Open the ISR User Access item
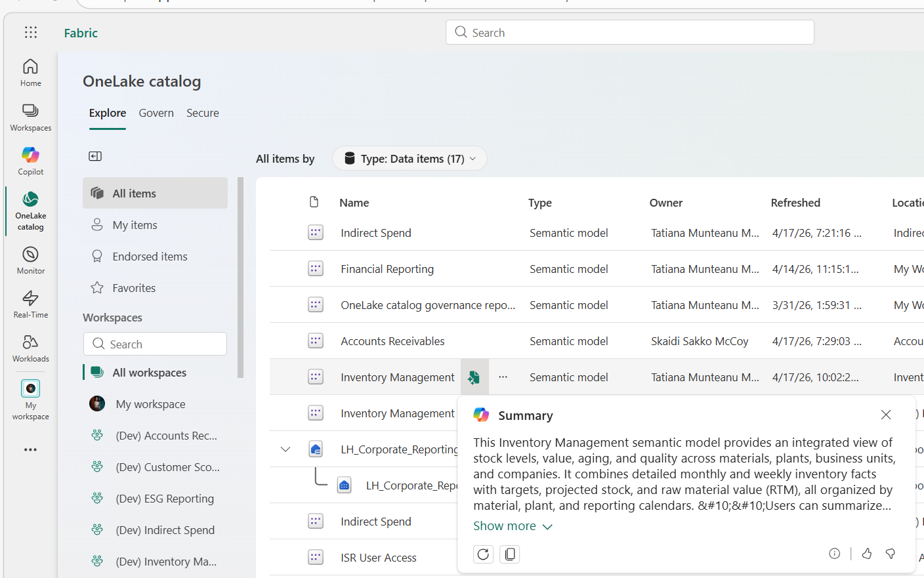Screen dimensions: 924x578 click(379, 558)
